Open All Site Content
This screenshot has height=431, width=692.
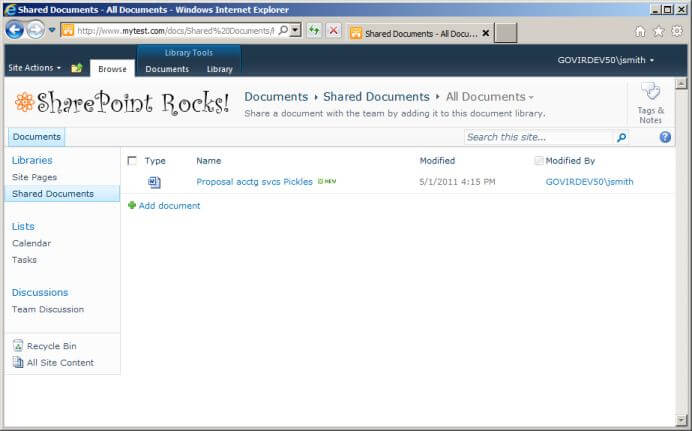click(x=60, y=363)
